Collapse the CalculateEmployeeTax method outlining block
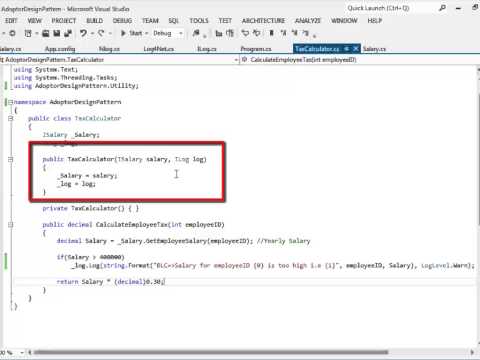Image resolution: width=480 pixels, height=360 pixels. (10, 225)
